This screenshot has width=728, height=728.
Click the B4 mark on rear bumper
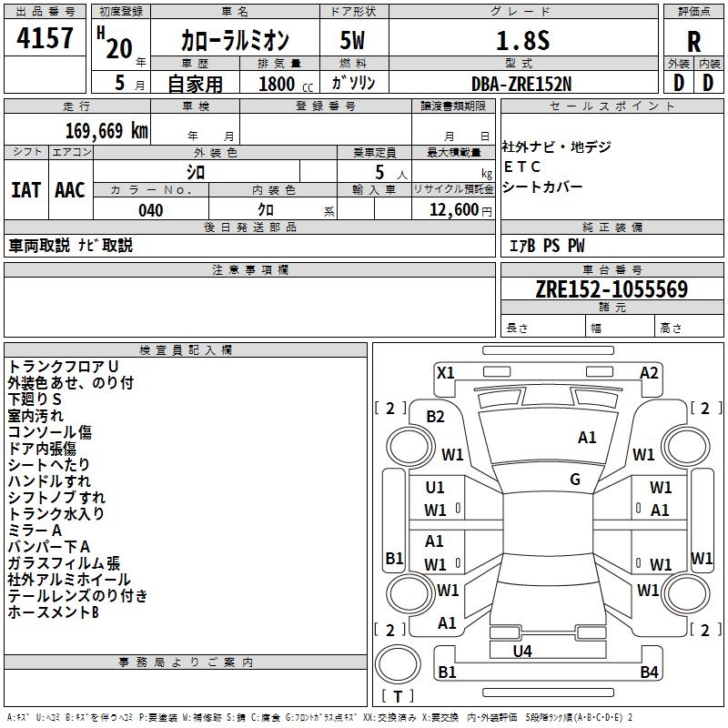pos(649,672)
